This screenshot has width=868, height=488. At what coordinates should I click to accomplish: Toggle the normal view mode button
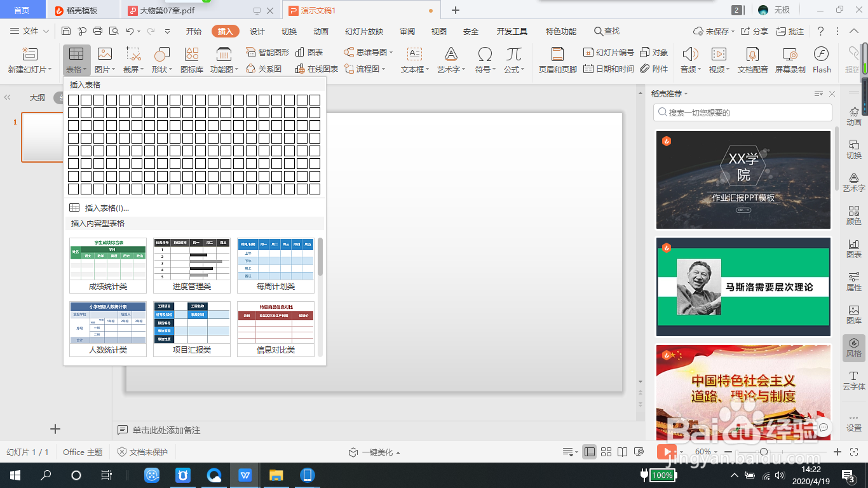pos(590,452)
